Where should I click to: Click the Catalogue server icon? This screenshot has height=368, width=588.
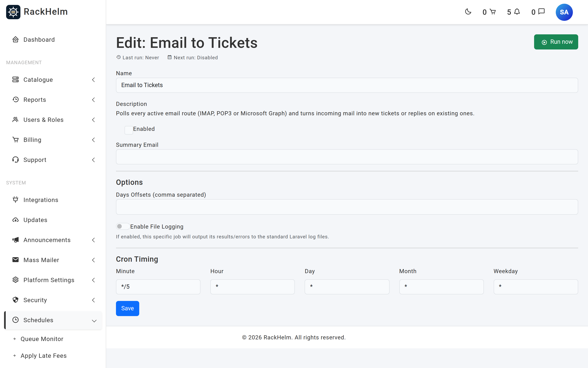(16, 80)
